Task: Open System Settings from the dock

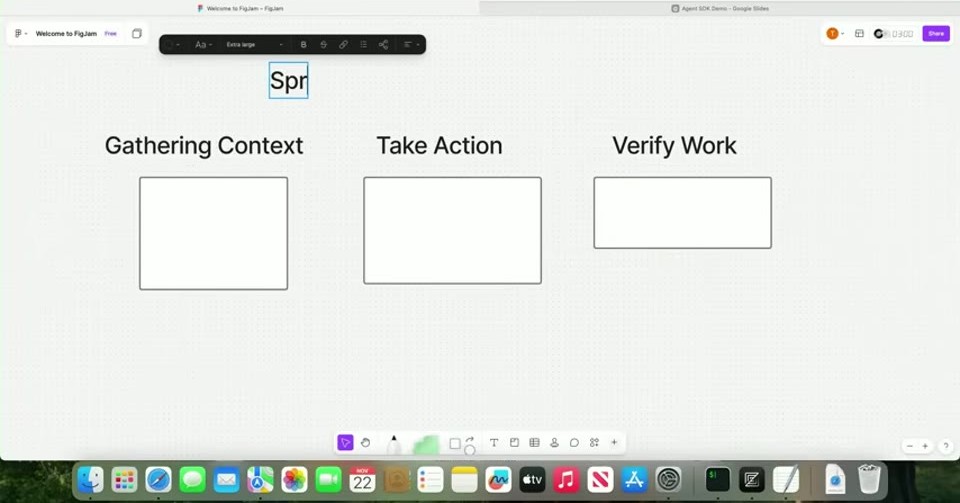Action: point(669,480)
